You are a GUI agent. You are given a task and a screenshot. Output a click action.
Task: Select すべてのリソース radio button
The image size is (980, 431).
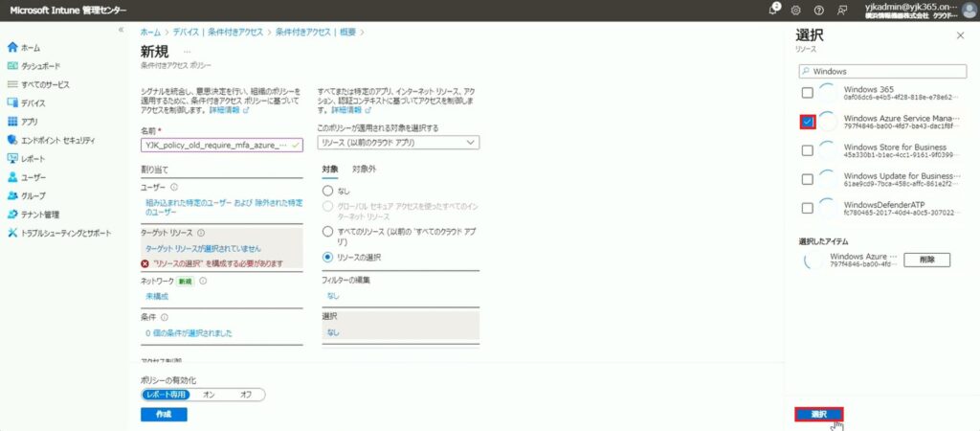pyautogui.click(x=327, y=232)
